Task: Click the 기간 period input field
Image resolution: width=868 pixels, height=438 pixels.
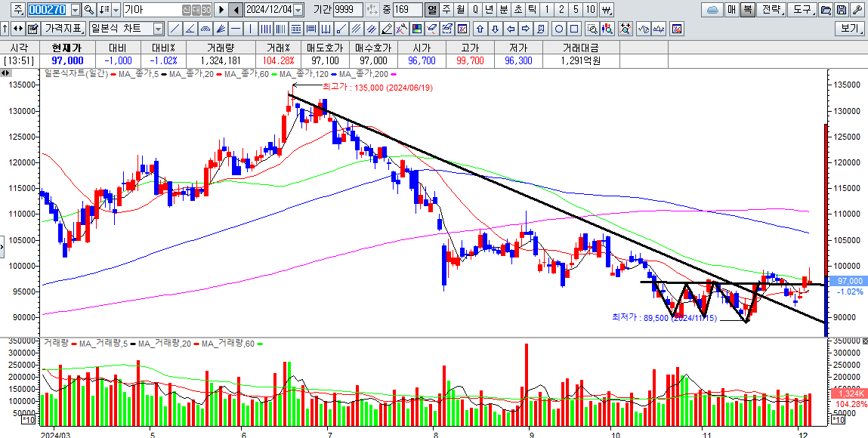Action: click(348, 10)
